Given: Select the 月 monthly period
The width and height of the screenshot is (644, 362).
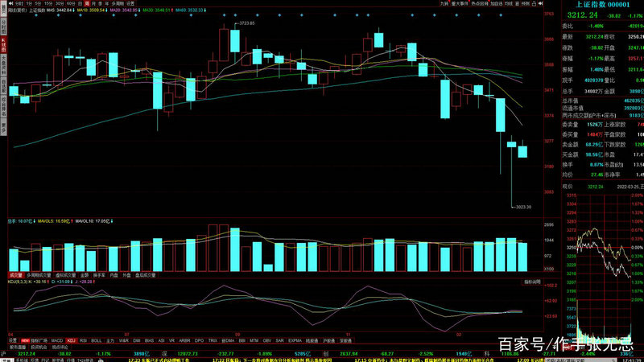Looking at the screenshot, I should point(101,3).
